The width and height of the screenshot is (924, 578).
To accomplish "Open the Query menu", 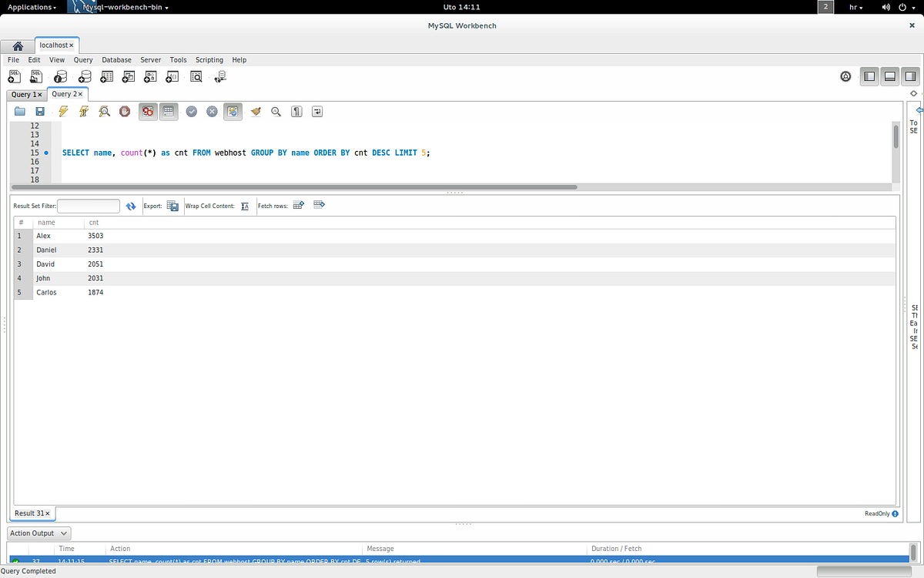I will click(83, 59).
